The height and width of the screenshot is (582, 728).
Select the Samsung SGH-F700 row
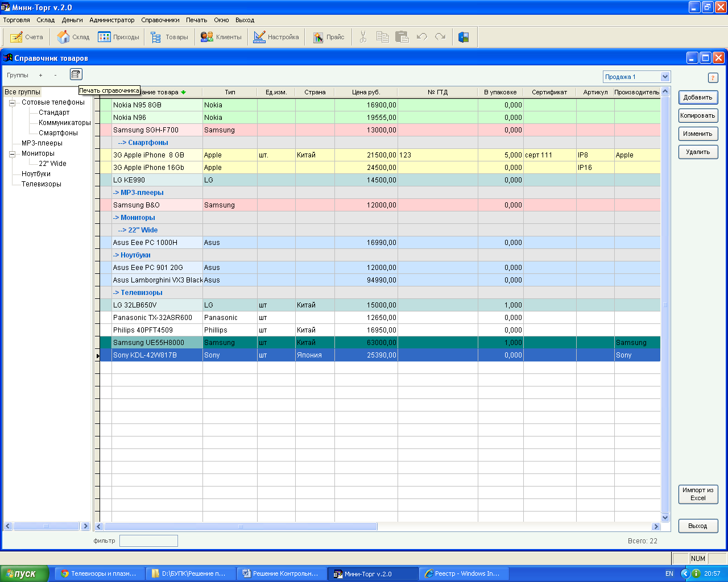[380, 130]
